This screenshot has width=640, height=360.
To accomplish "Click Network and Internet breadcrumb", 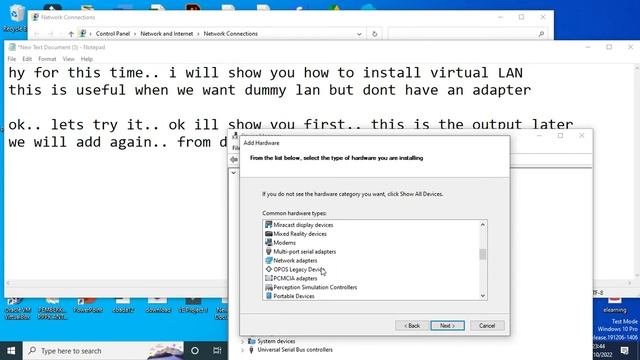I will coord(167,34).
